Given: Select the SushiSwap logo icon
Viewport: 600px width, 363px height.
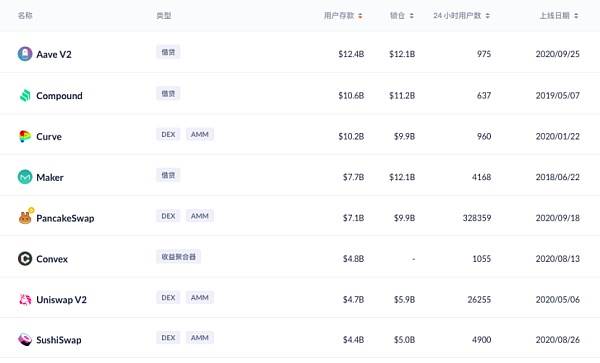Looking at the screenshot, I should pyautogui.click(x=25, y=339).
